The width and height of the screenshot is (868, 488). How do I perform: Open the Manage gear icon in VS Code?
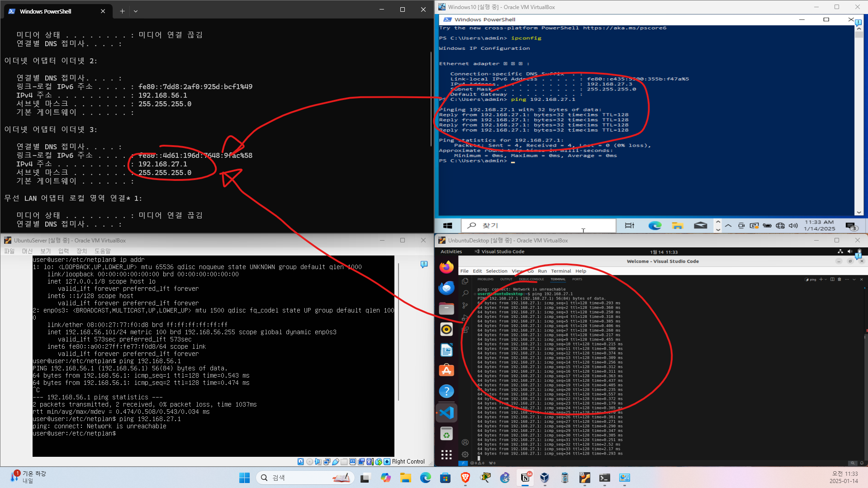click(x=465, y=454)
